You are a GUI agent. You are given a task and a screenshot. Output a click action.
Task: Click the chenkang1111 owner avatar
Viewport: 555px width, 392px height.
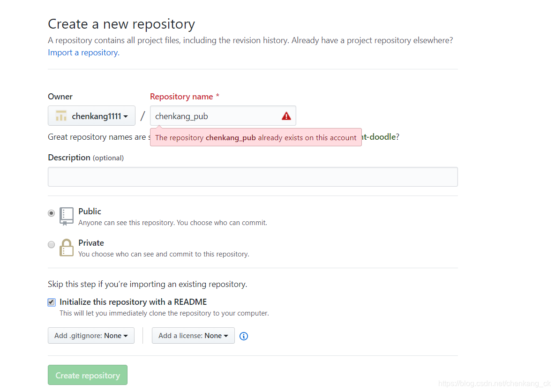tap(61, 116)
